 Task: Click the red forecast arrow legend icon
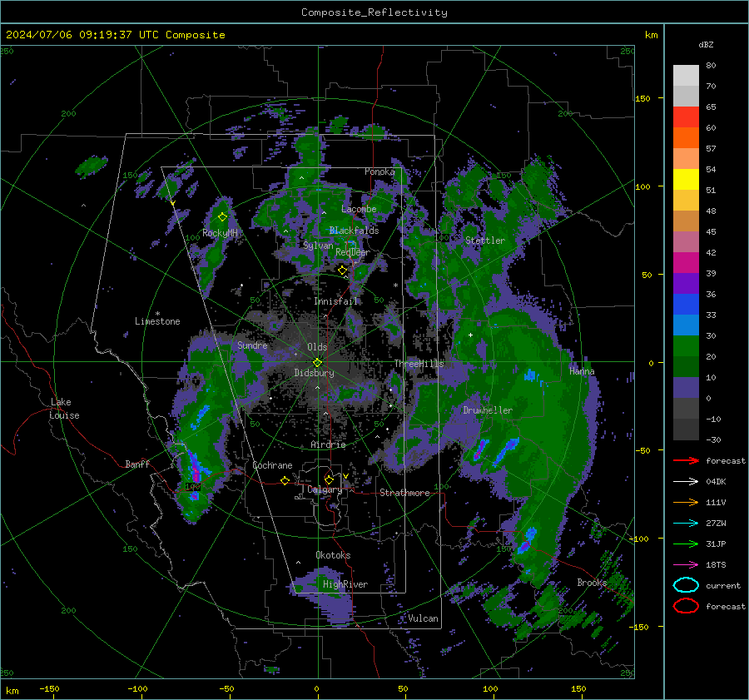point(686,460)
